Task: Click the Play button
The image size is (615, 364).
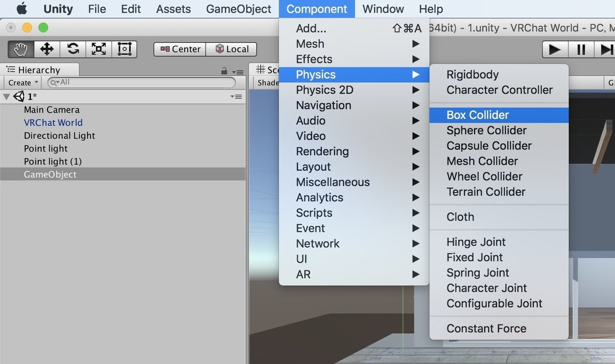Action: (555, 50)
